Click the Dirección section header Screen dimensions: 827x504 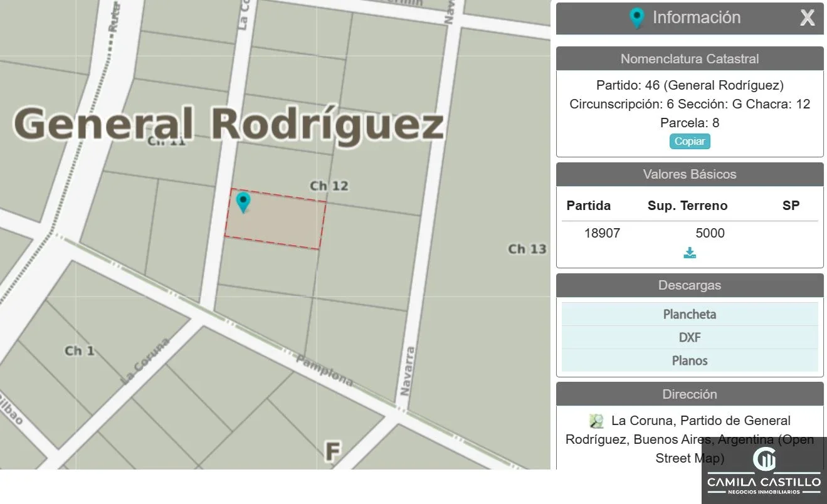click(x=690, y=394)
